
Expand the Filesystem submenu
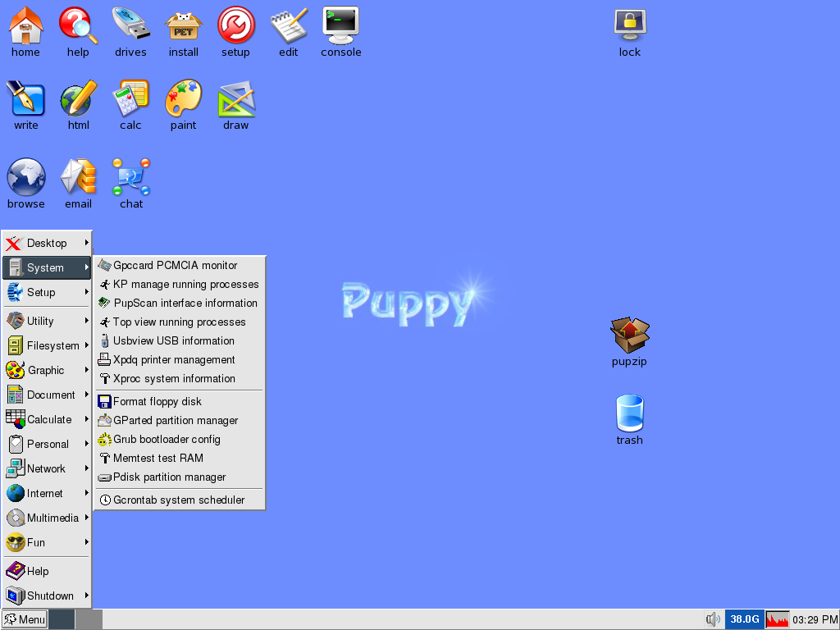47,345
